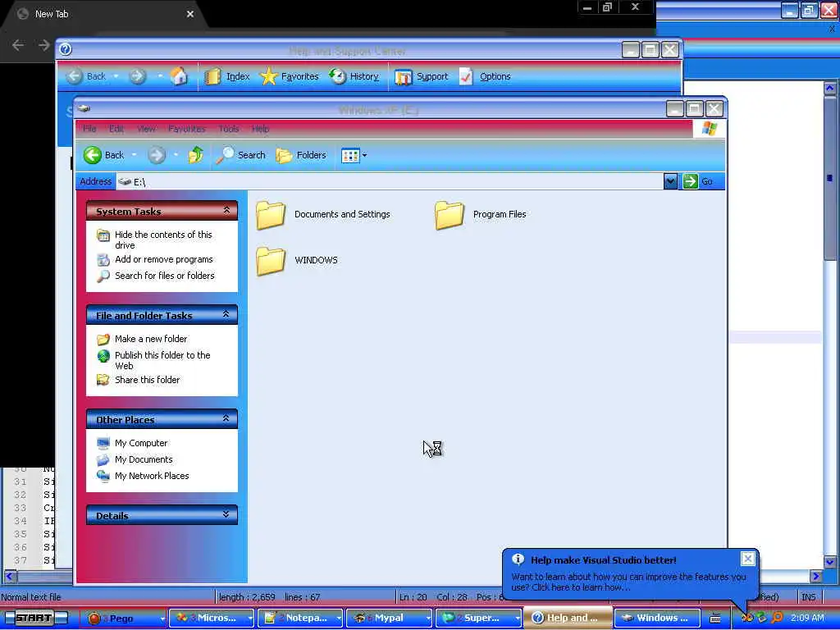Image resolution: width=840 pixels, height=630 pixels.
Task: Click the Explorer Forward arrow button
Action: (157, 155)
